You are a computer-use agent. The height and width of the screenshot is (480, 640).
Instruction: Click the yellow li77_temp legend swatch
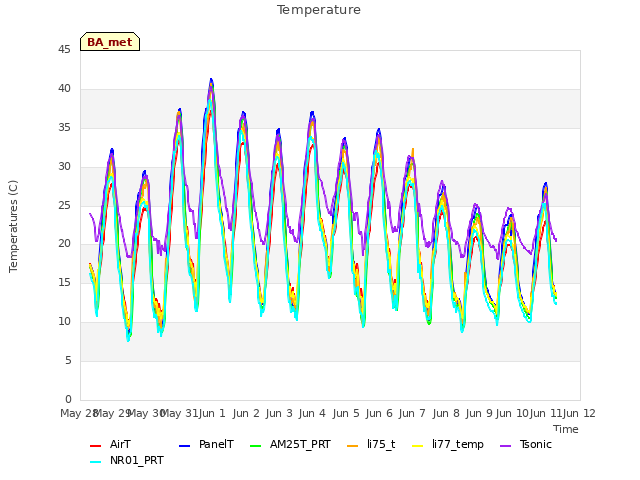coord(418,446)
